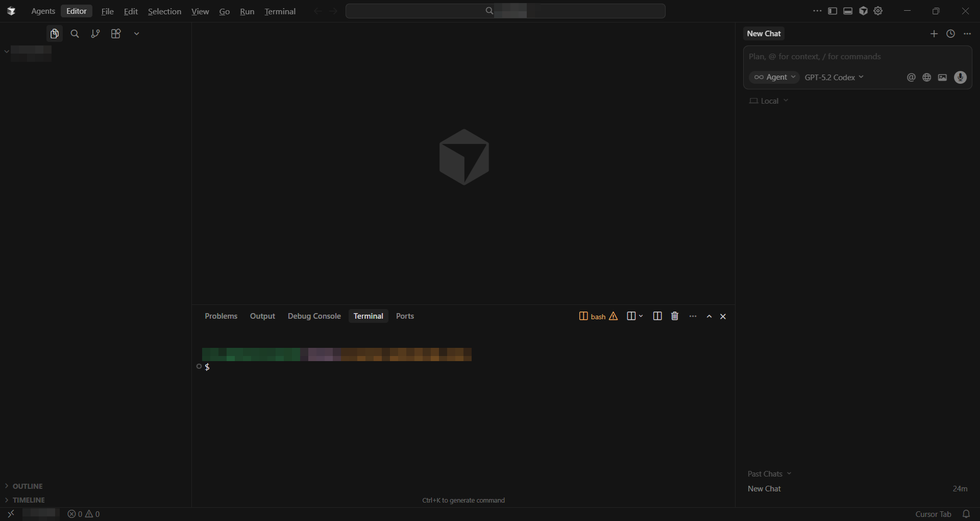Open the GPT-5.2 Codex model dropdown
980x521 pixels.
click(x=834, y=77)
